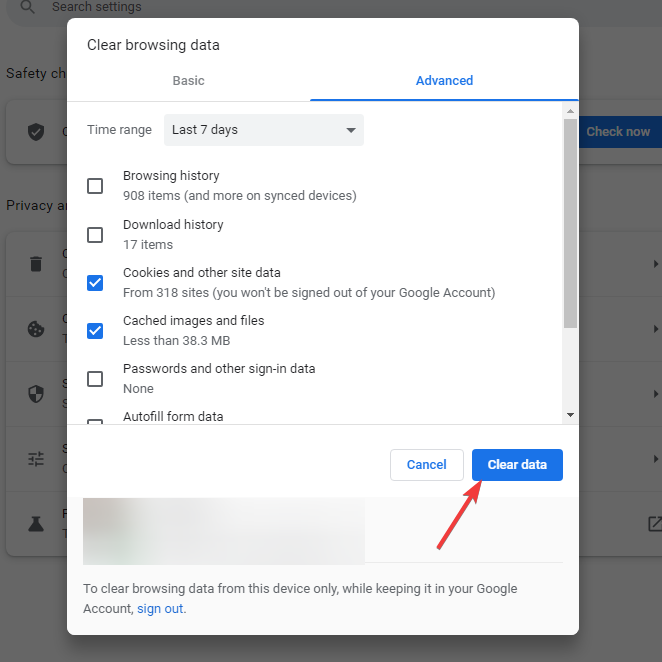Click the dialog's vertical scrollbar thumb

(x=570, y=223)
